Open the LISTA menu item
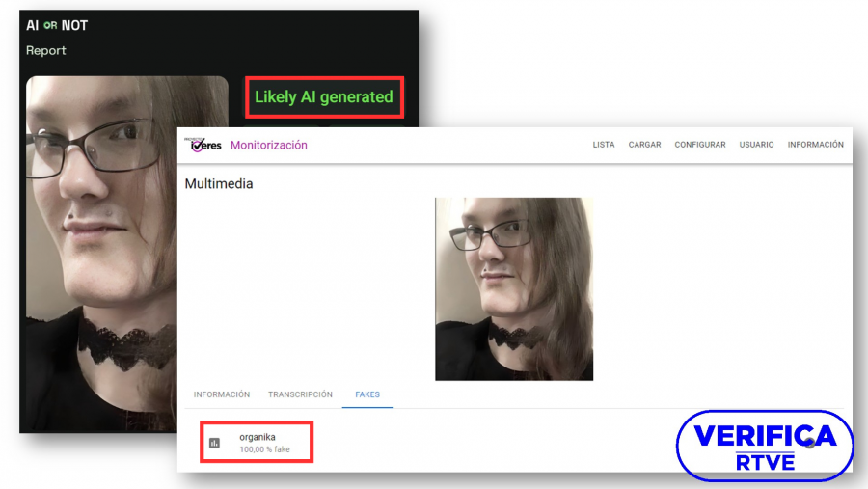The height and width of the screenshot is (489, 868). tap(604, 145)
